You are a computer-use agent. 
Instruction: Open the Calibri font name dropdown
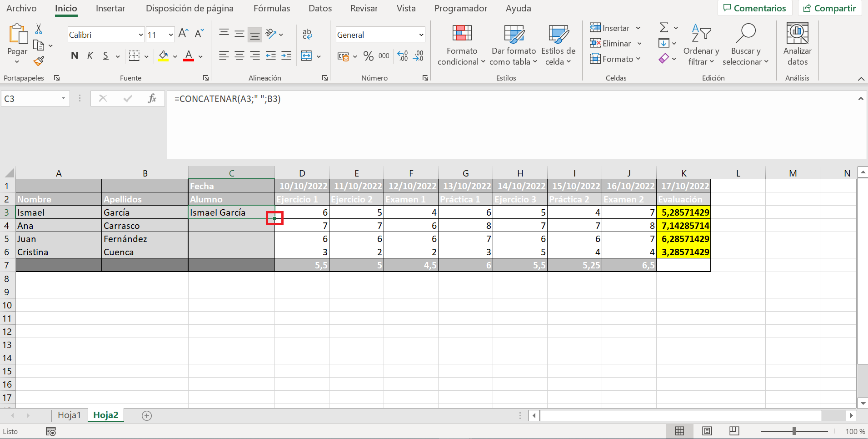coord(140,35)
